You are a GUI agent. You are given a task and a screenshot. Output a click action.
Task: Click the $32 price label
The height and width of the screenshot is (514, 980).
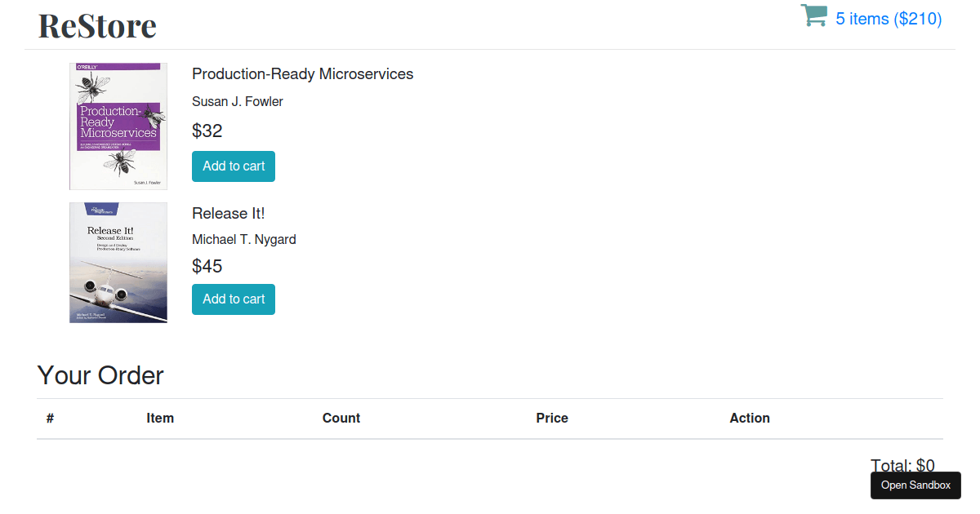coord(207,131)
